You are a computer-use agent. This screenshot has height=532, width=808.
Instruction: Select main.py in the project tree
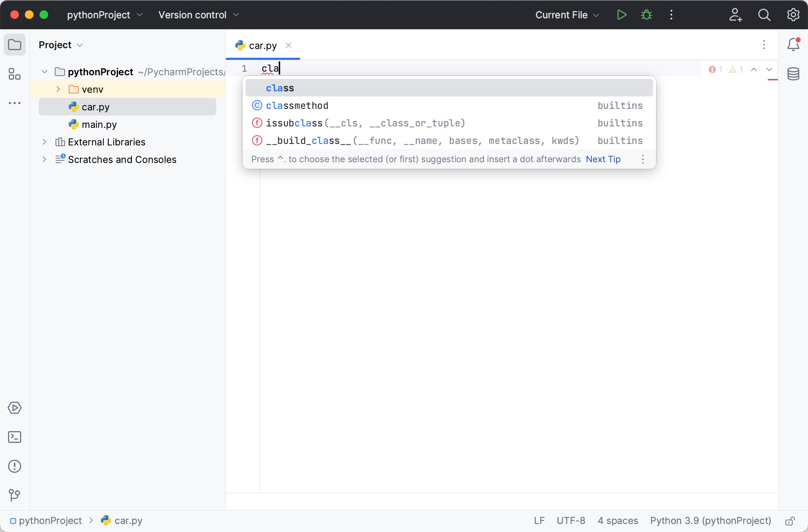pyautogui.click(x=127, y=124)
